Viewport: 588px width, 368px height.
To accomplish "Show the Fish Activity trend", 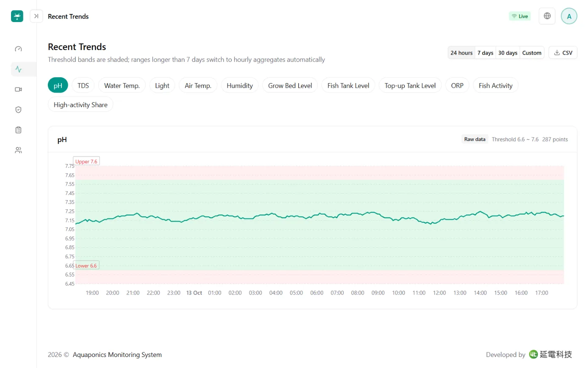I will click(x=496, y=85).
